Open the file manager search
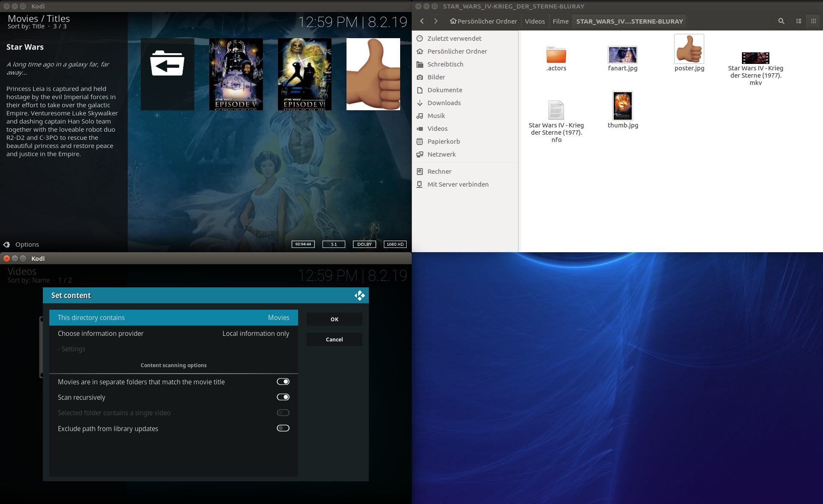Viewport: 823px width, 504px height. click(x=781, y=21)
